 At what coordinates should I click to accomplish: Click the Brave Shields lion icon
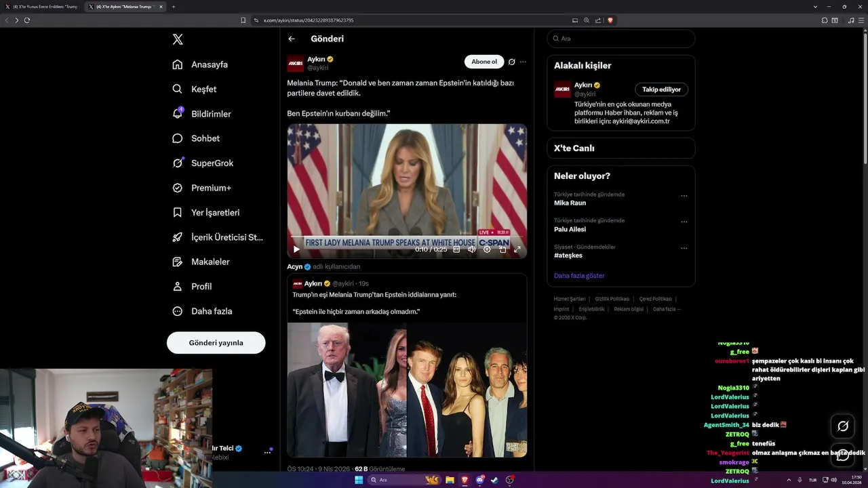[x=610, y=20]
